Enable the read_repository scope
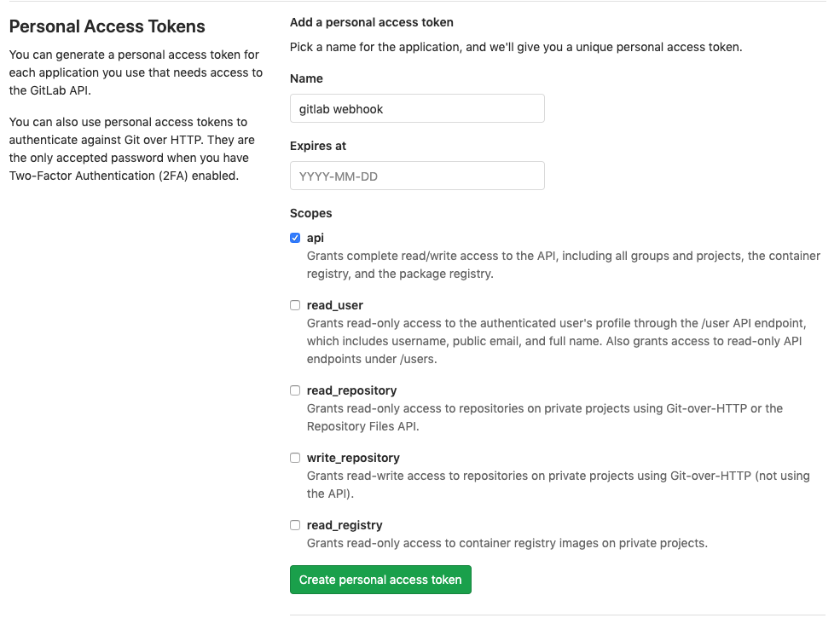 295,390
